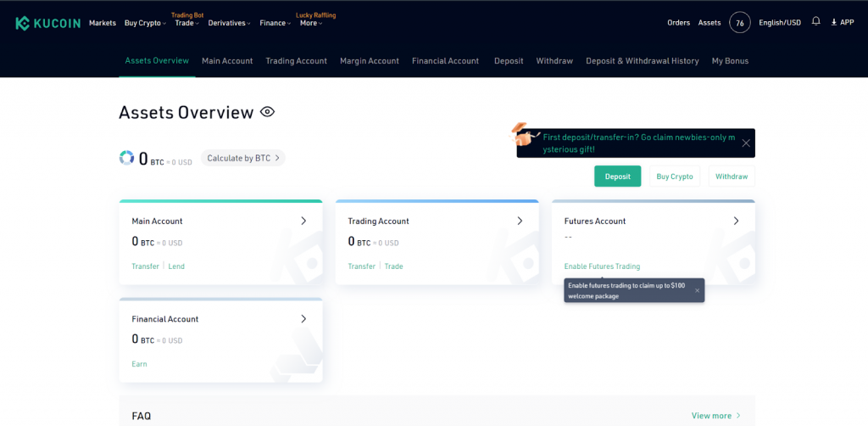Click the KuCoin logo
This screenshot has height=426, width=868.
[x=47, y=23]
